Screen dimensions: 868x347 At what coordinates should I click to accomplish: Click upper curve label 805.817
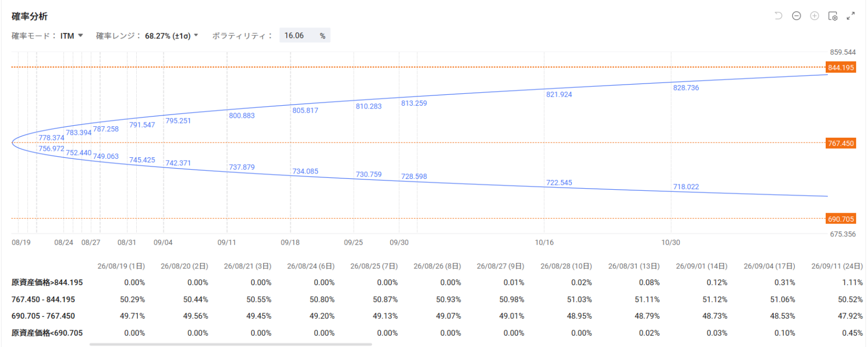coord(305,111)
